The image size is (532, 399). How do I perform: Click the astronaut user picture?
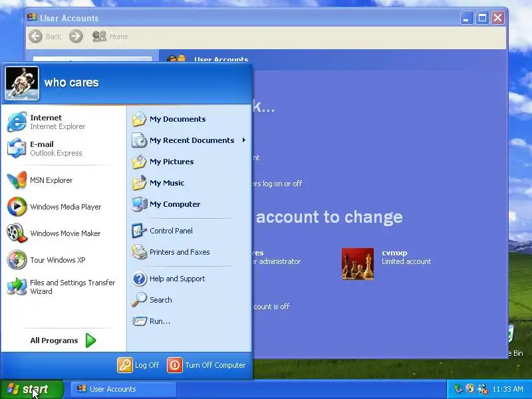(22, 84)
